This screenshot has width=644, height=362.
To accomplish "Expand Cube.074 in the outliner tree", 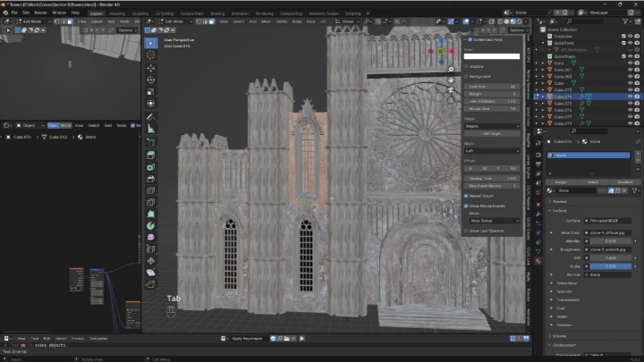I will pos(543,97).
